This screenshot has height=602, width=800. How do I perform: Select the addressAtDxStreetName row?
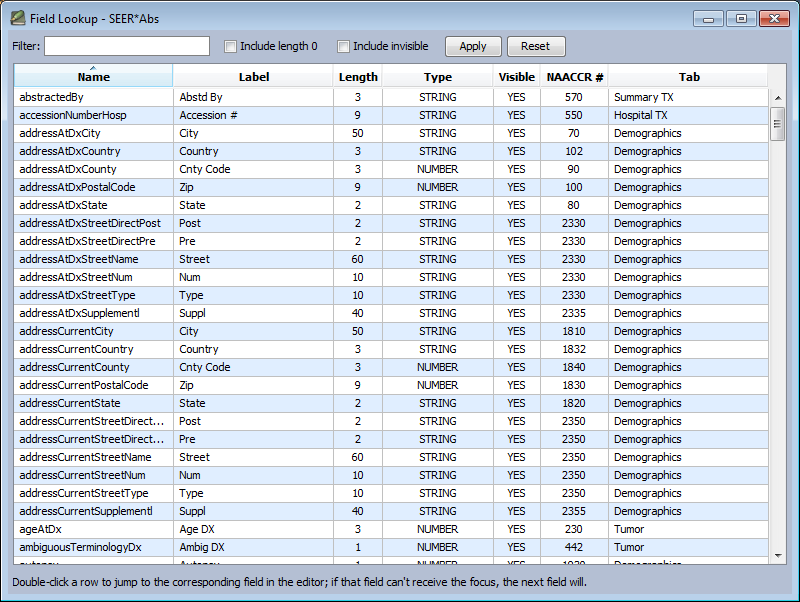(x=391, y=259)
